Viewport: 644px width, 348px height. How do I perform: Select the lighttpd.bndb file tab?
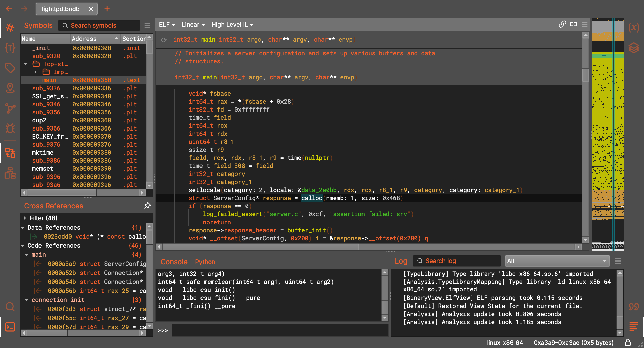(61, 9)
